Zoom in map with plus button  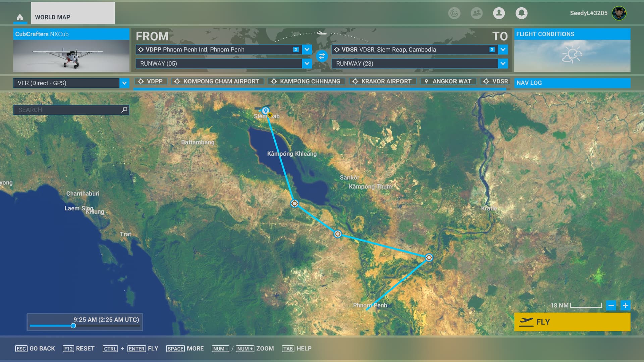click(x=625, y=305)
